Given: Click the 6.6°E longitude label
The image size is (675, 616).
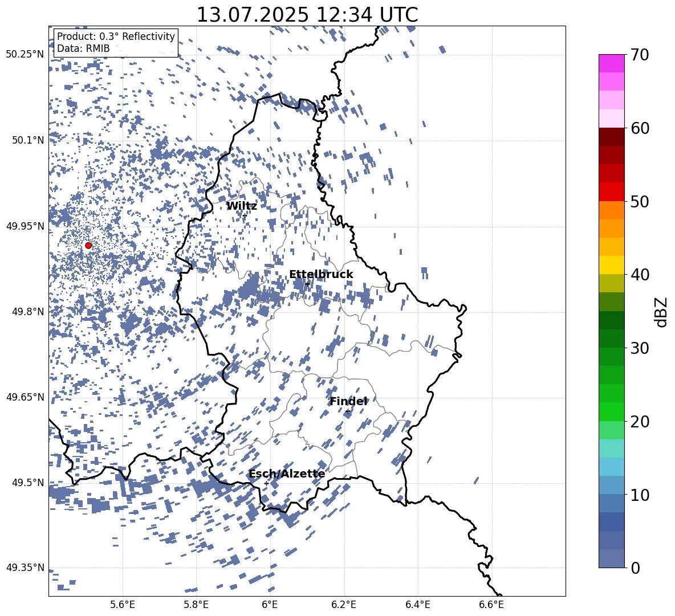Looking at the screenshot, I should (x=491, y=605).
